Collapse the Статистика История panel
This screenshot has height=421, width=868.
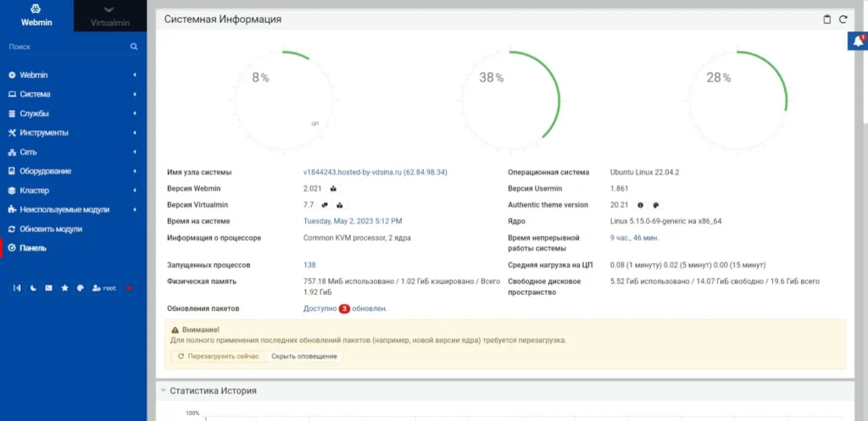click(x=164, y=391)
